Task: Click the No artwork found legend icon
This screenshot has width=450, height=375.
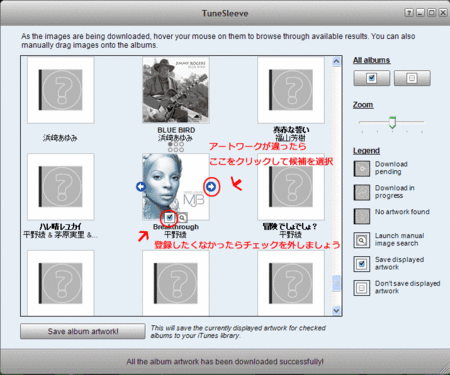Action: (362, 216)
